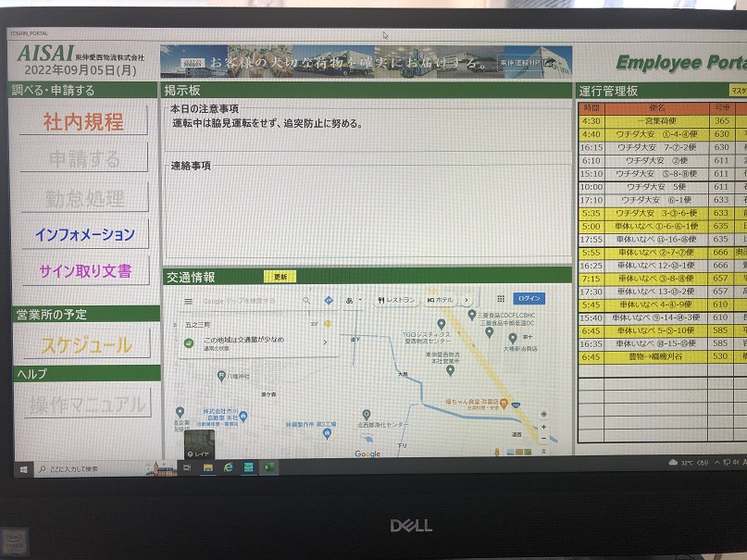The height and width of the screenshot is (560, 747).
Task: Zoom out the map with minus button
Action: click(543, 439)
